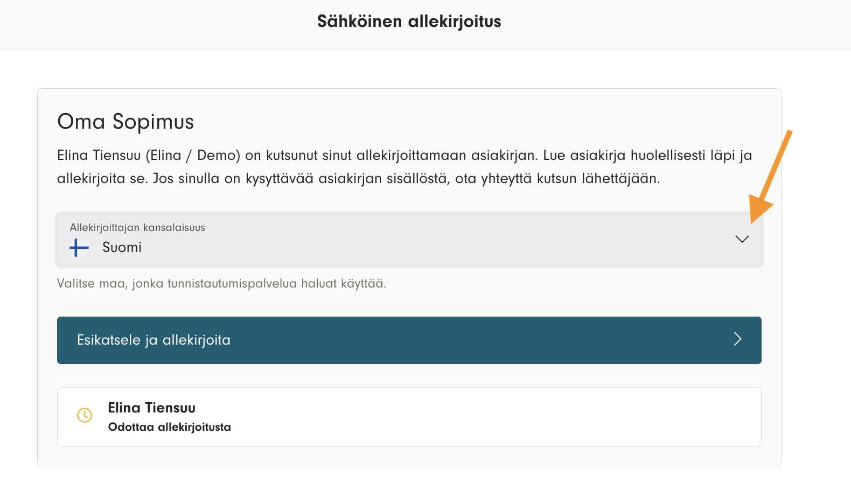The width and height of the screenshot is (851, 504).
Task: Click the "Oma Sopimus" document heading
Action: point(125,122)
